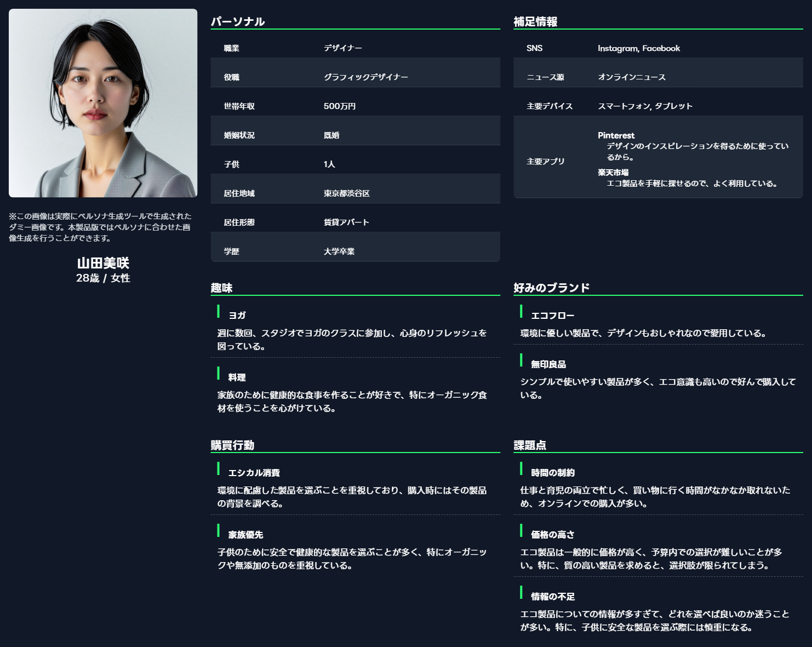Click the エコフロー brand title

coord(552,316)
